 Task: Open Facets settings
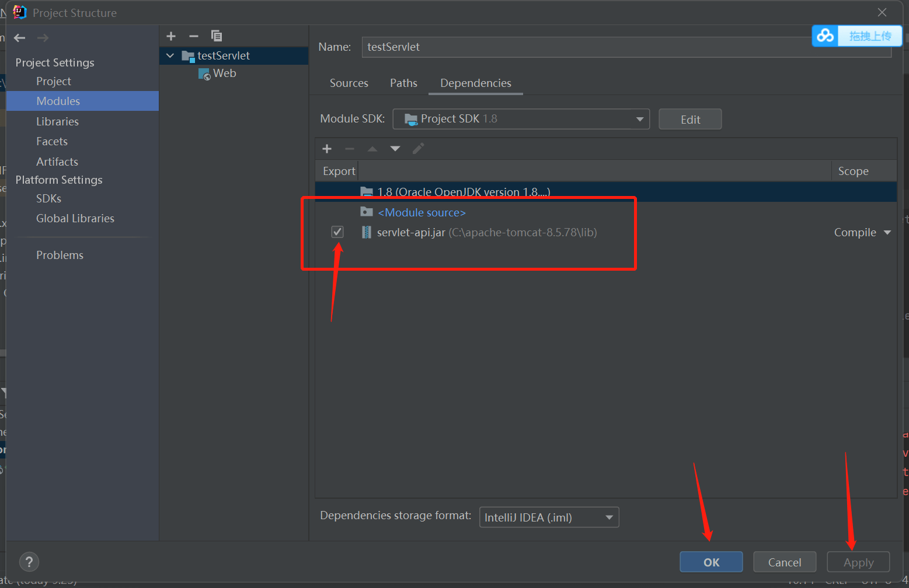coord(52,141)
